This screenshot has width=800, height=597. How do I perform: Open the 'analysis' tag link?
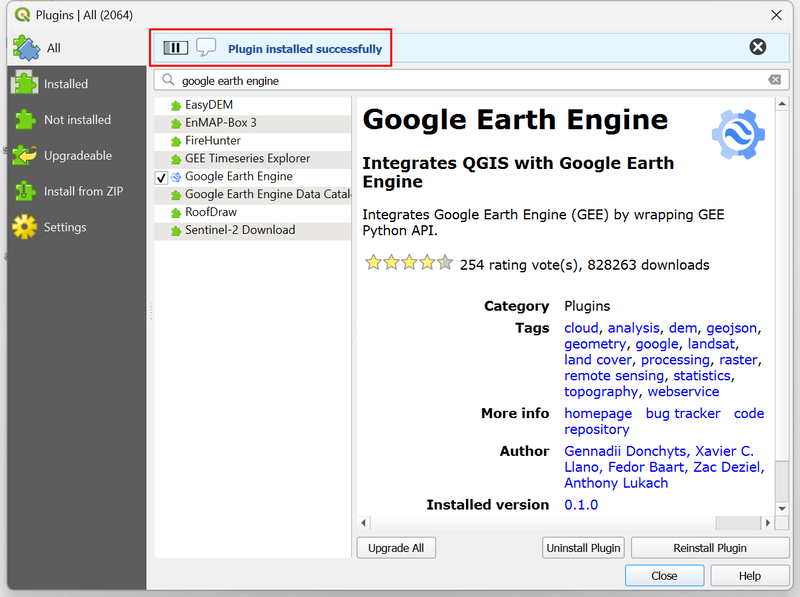(x=634, y=328)
